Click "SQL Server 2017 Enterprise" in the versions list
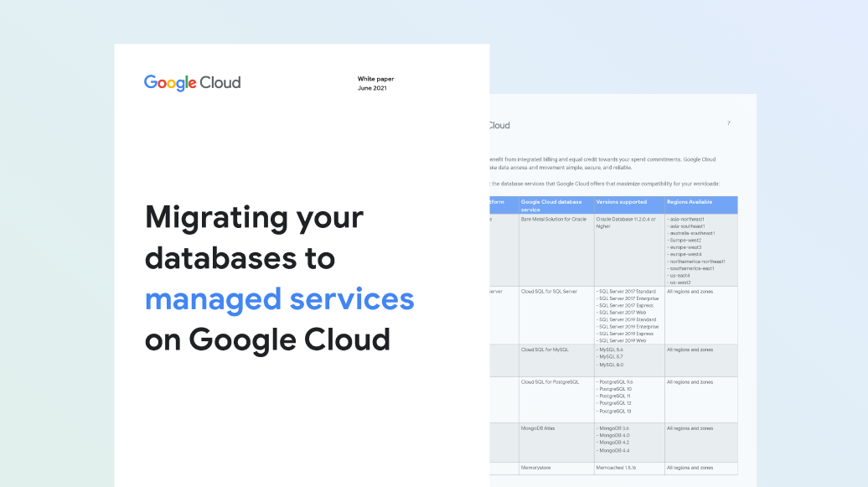The width and height of the screenshot is (868, 487). coord(628,298)
